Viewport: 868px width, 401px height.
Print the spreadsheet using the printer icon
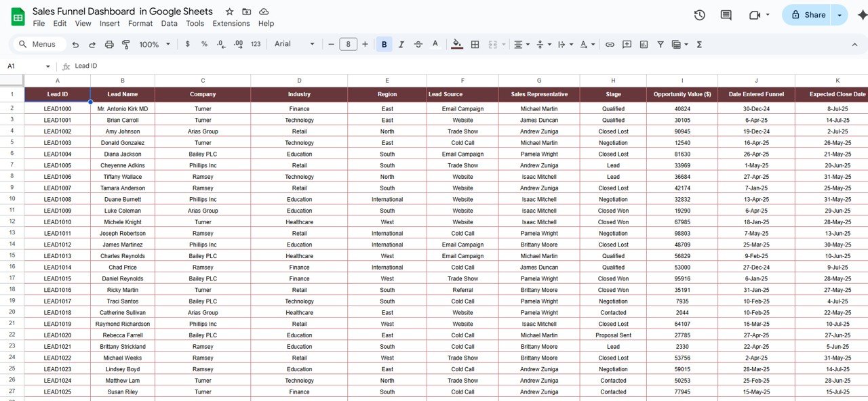pos(109,45)
